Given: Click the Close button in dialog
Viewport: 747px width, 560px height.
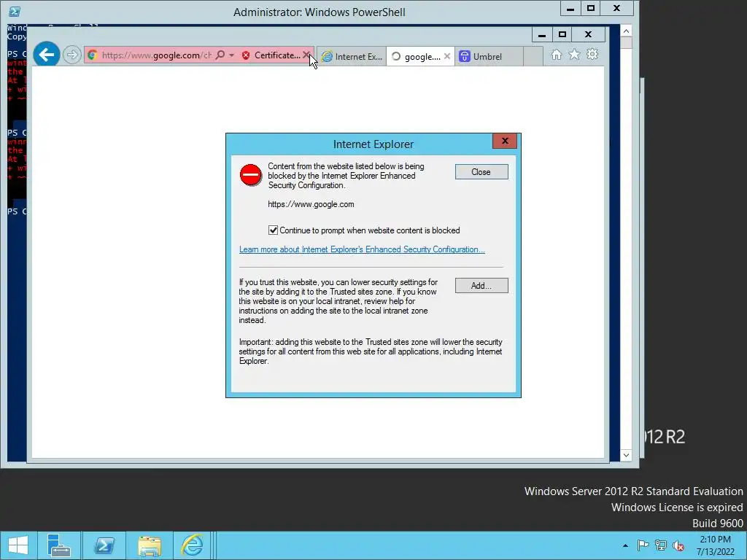Looking at the screenshot, I should point(481,172).
